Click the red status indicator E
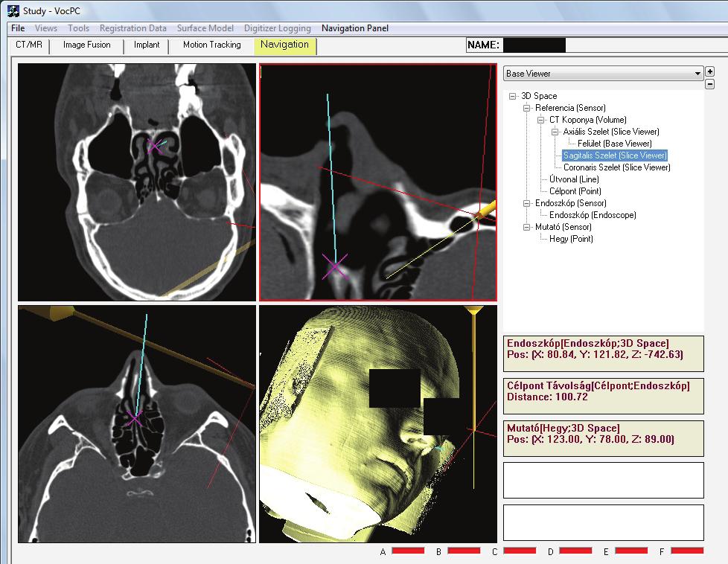728x564 pixels. click(631, 551)
